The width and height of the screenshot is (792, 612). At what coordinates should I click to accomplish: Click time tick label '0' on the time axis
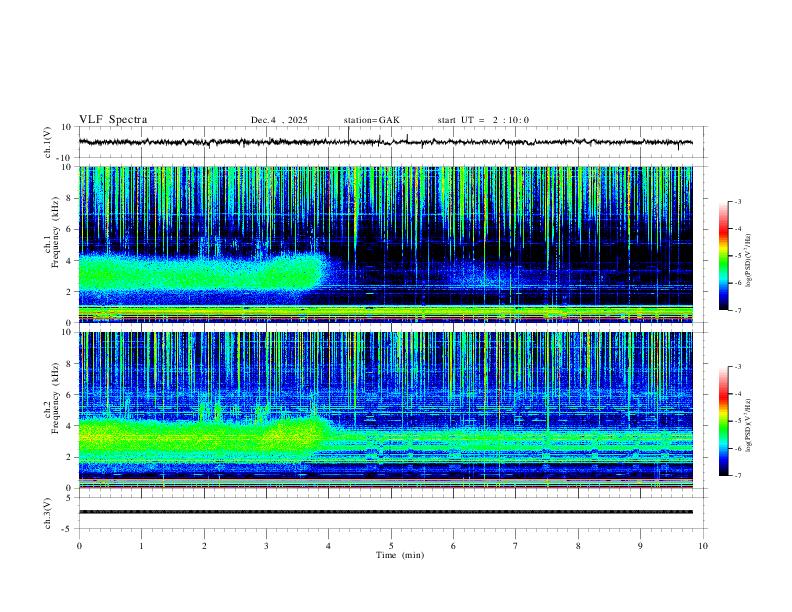[79, 546]
